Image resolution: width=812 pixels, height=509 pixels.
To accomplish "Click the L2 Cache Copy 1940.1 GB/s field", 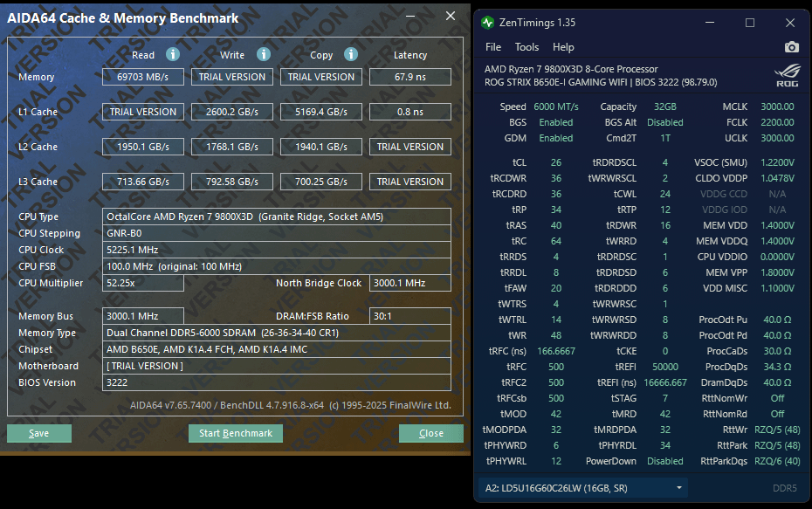I will [321, 147].
